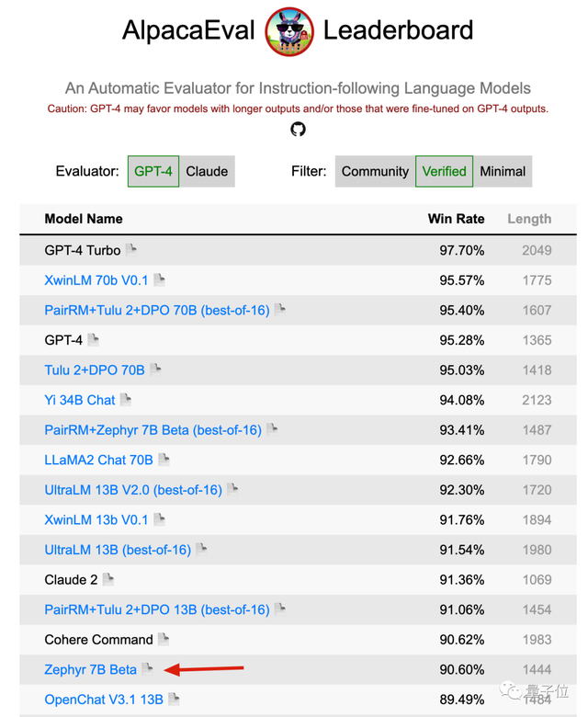Click document icon beside Zephyr 7B Beta
The image size is (588, 717).
(147, 668)
